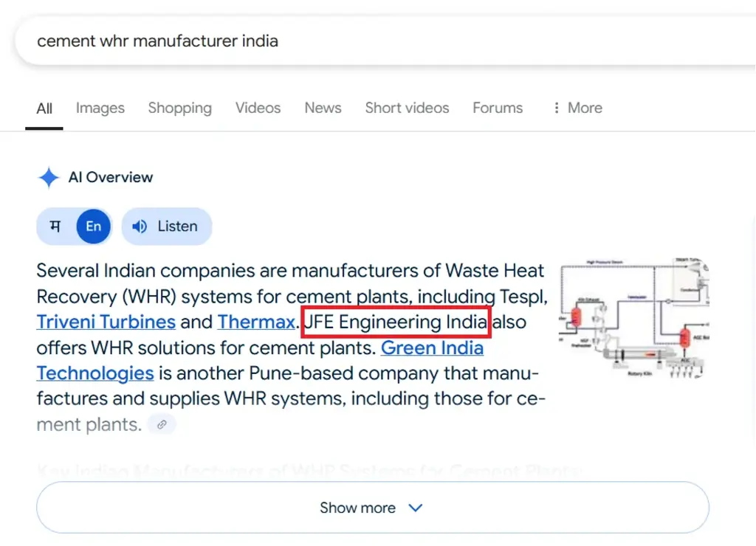Select the En language toggle
The width and height of the screenshot is (756, 546).
(x=93, y=227)
